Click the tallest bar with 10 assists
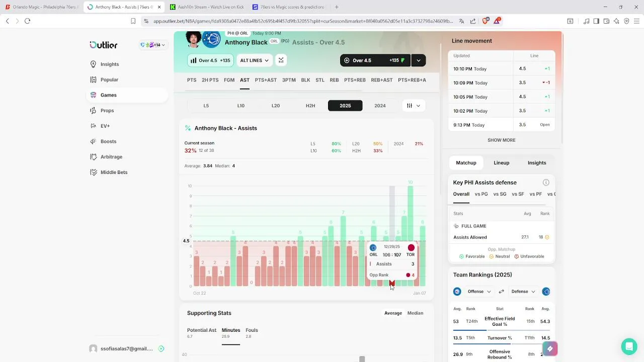The image size is (644, 362). click(x=411, y=236)
